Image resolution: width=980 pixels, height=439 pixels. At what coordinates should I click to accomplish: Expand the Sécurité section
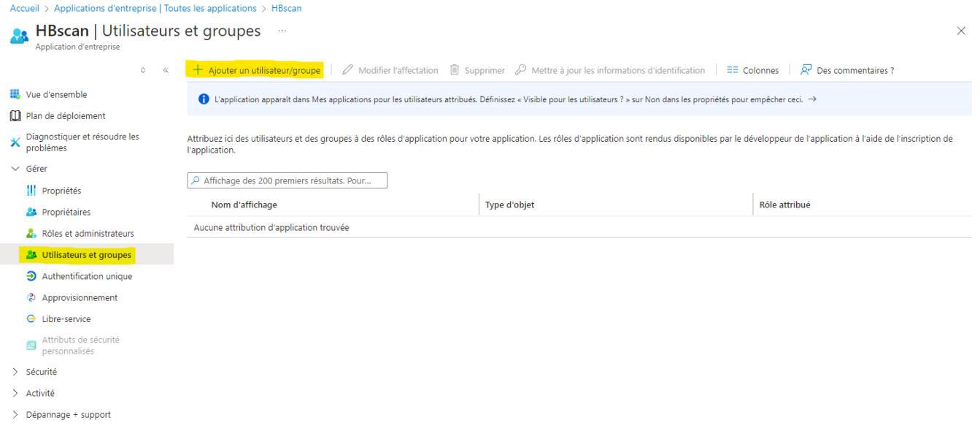(15, 372)
